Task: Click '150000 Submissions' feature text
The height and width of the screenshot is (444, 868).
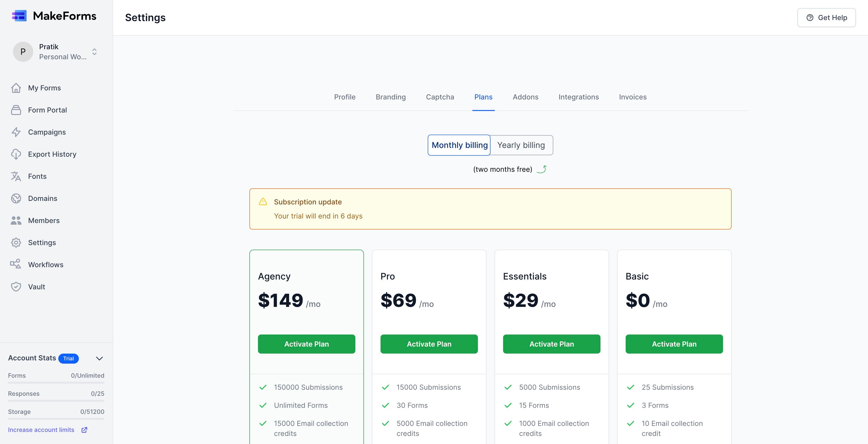Action: tap(308, 387)
